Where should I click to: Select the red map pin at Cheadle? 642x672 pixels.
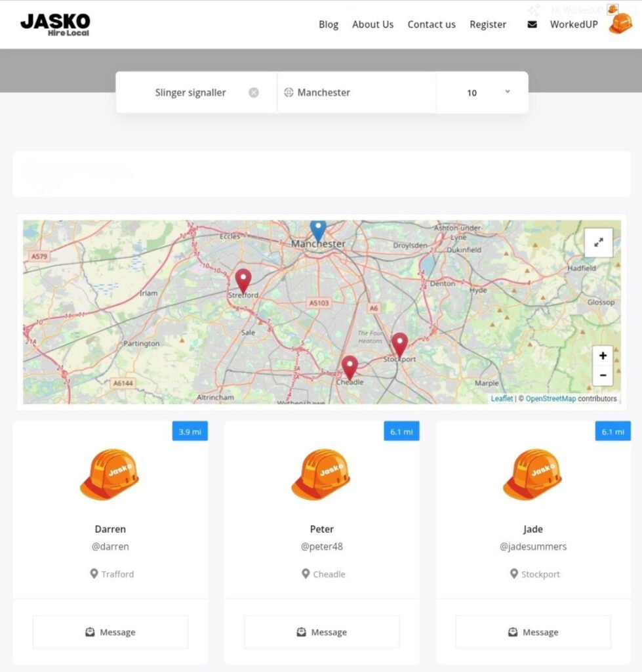(x=350, y=367)
